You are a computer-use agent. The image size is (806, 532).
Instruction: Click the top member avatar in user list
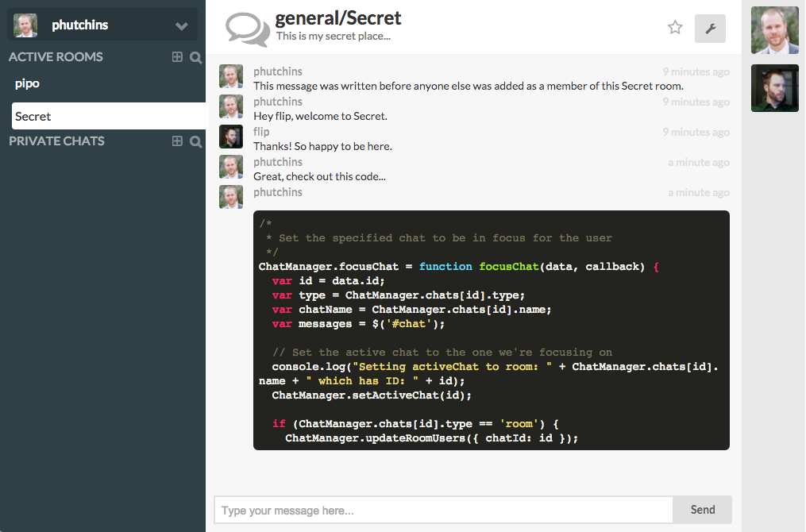(x=774, y=30)
